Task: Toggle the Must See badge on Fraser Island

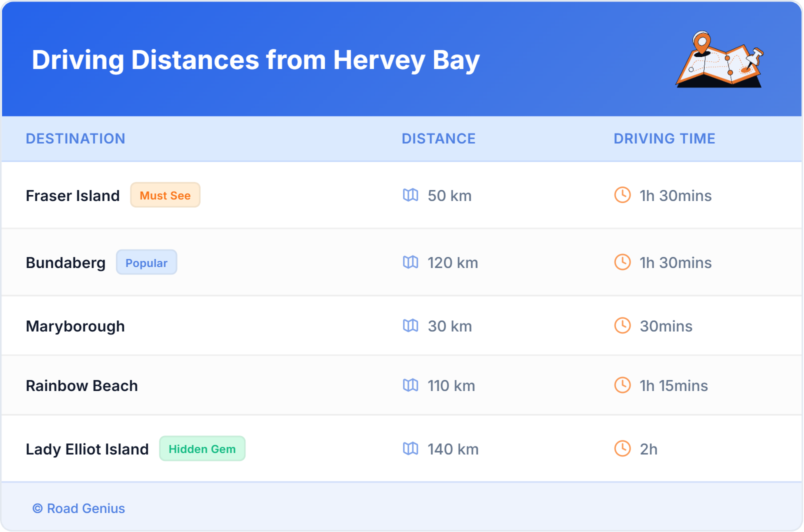Action: (165, 195)
